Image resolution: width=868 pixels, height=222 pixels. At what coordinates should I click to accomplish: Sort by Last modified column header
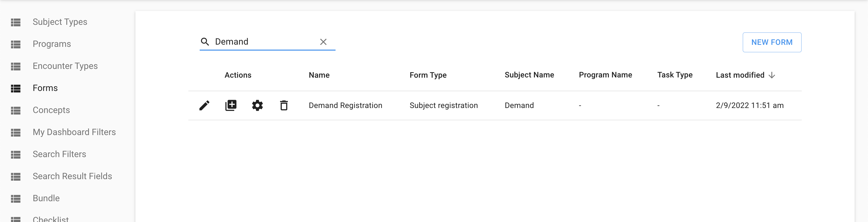pos(740,75)
